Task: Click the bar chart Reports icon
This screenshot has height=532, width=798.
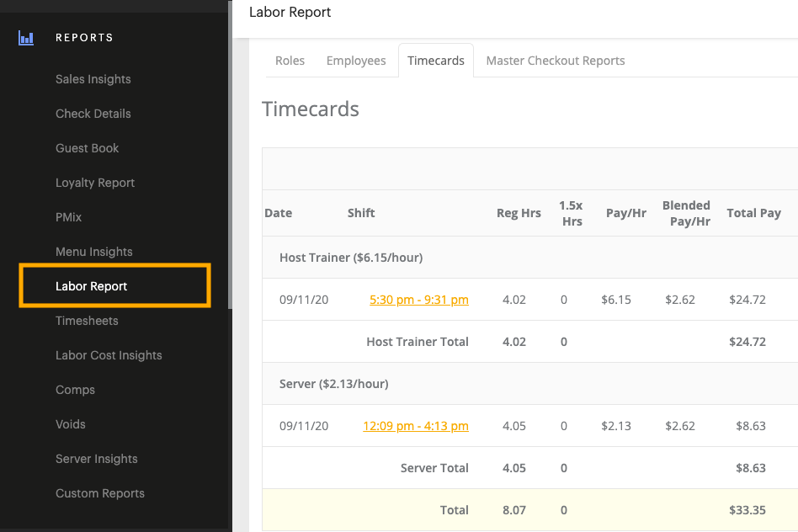Action: click(26, 37)
